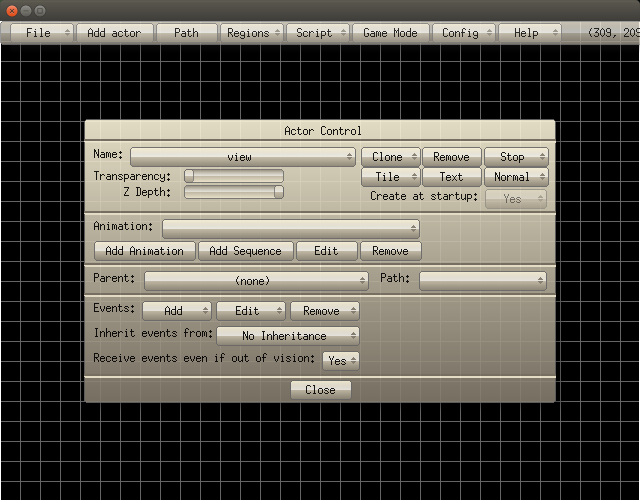Open the Events Add dropdown
The height and width of the screenshot is (501, 640).
[x=177, y=311]
